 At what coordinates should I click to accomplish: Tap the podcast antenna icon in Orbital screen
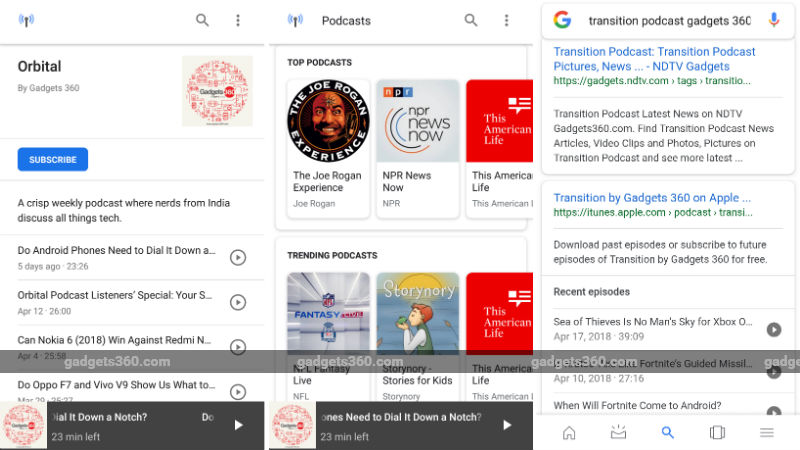pos(26,20)
